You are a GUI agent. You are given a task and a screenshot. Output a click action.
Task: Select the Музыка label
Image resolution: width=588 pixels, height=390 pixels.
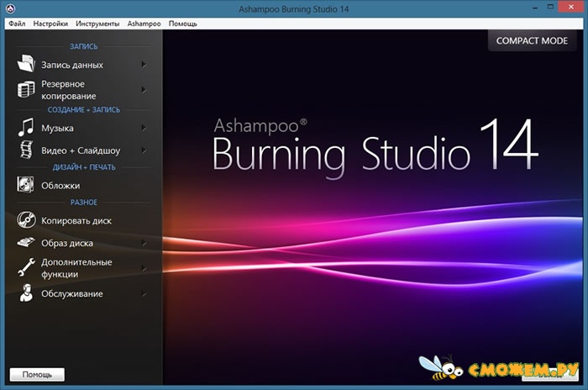[57, 128]
